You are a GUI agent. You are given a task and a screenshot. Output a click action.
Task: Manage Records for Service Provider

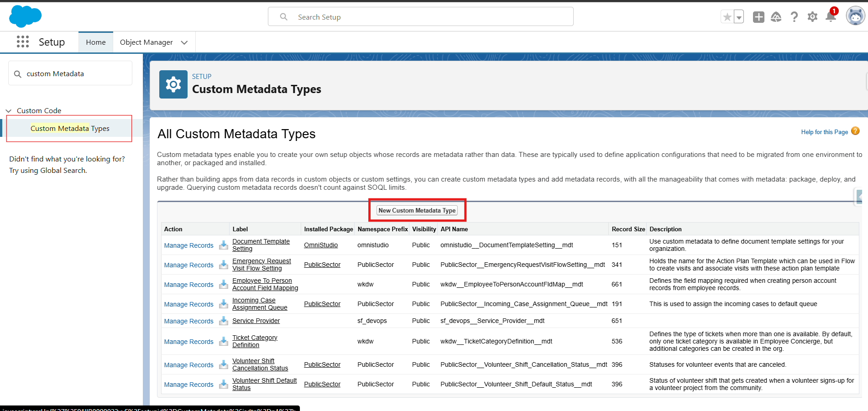tap(188, 321)
